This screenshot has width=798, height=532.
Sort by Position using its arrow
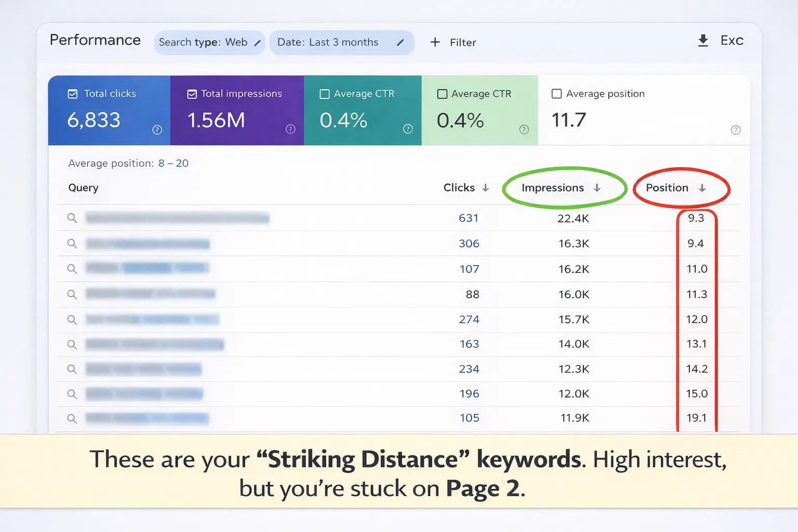click(x=702, y=188)
